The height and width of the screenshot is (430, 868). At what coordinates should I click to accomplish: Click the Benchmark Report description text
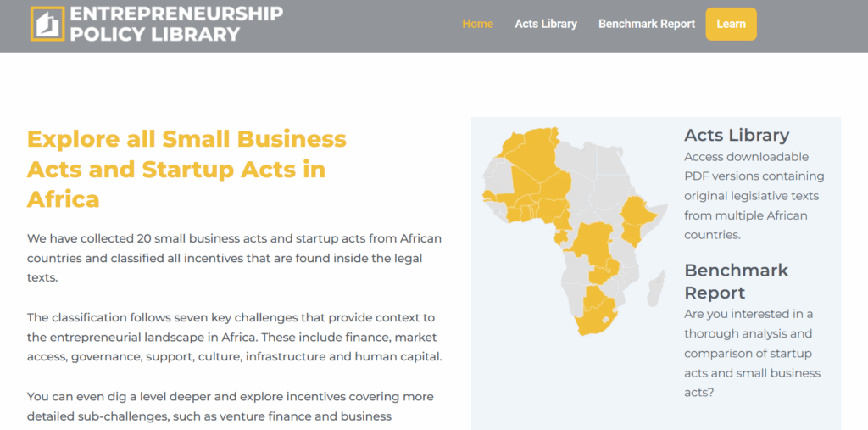tap(751, 353)
